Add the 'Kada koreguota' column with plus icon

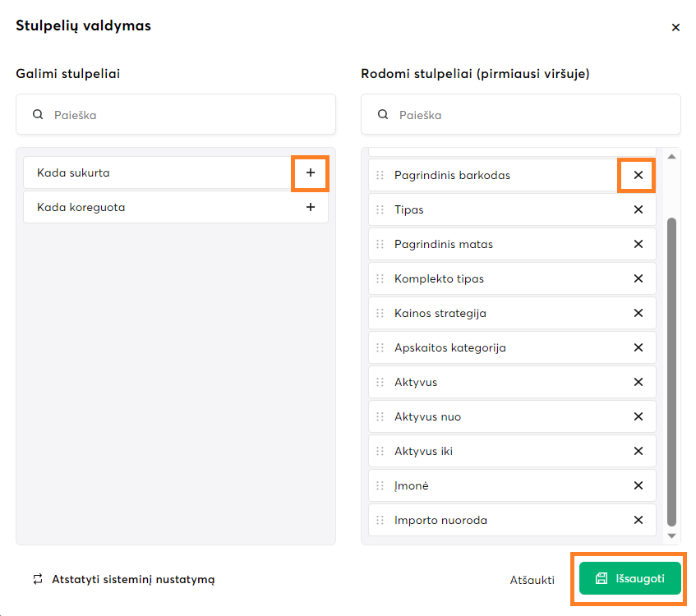[x=310, y=208]
